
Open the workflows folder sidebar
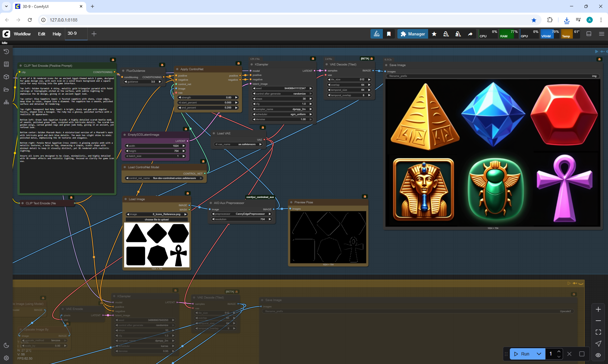click(6, 89)
